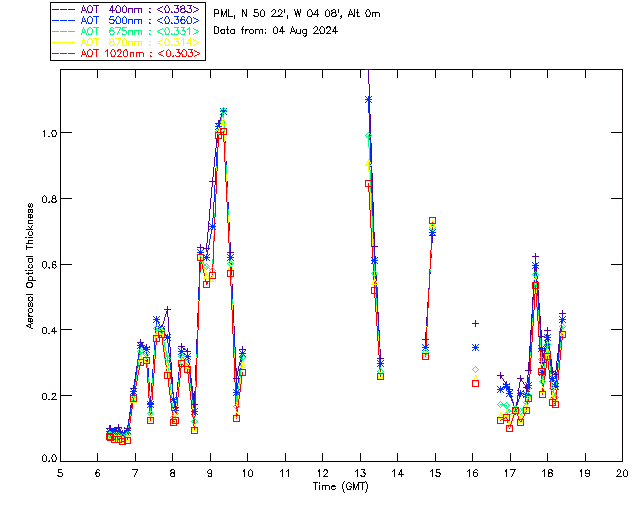
Task: Click the 'Data from: 04 Aug 2024' text
Action: click(x=276, y=31)
